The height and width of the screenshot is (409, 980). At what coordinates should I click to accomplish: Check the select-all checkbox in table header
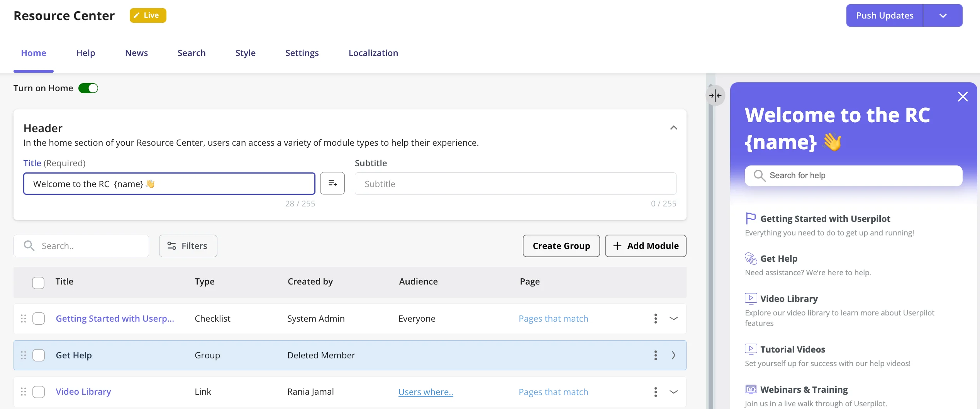pyautogui.click(x=38, y=283)
